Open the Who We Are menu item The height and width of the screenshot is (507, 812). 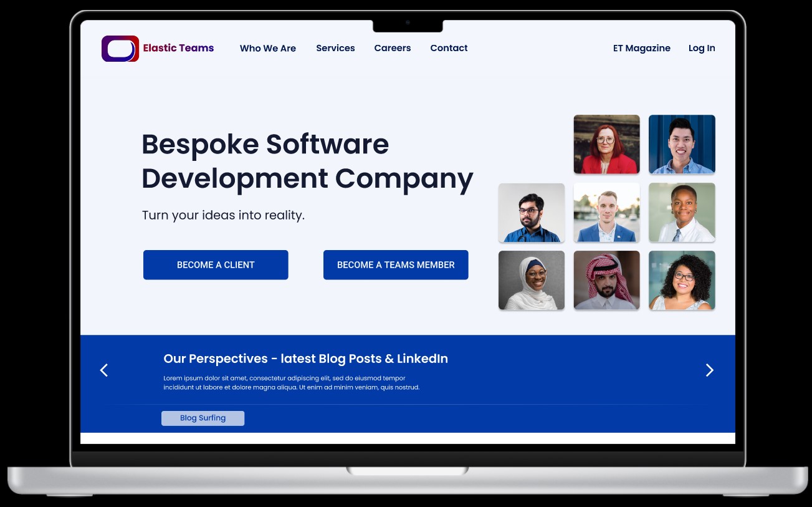point(268,48)
